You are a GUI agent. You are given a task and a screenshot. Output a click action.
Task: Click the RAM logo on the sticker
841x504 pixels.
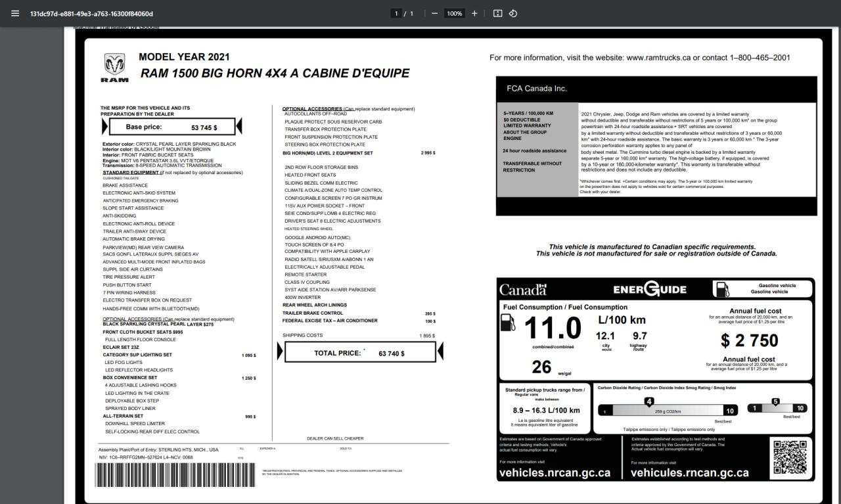coord(115,68)
